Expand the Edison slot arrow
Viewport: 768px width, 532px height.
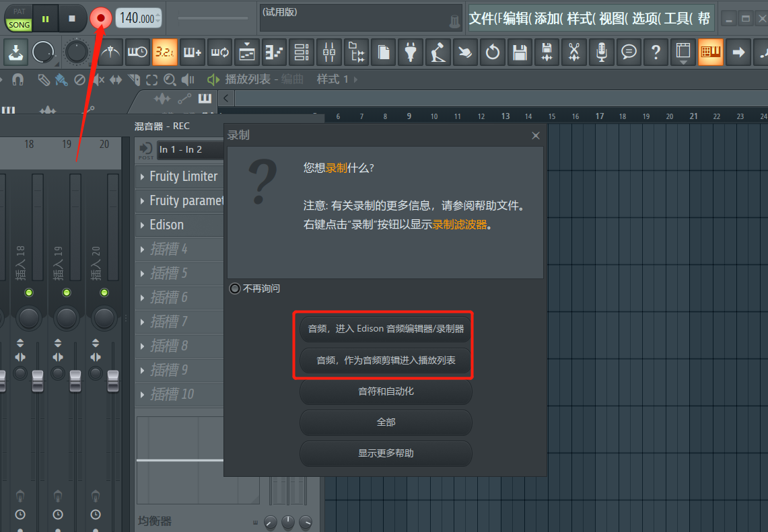click(142, 225)
